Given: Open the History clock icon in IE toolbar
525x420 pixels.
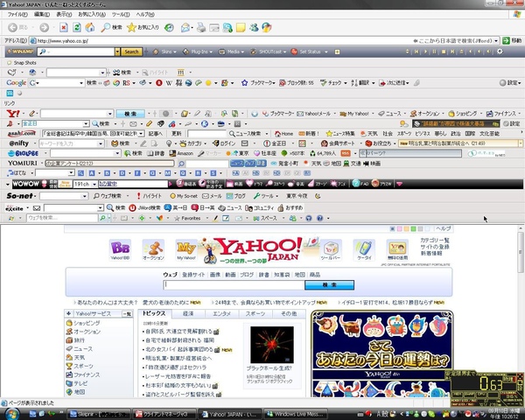Looking at the screenshot, I should click(169, 27).
